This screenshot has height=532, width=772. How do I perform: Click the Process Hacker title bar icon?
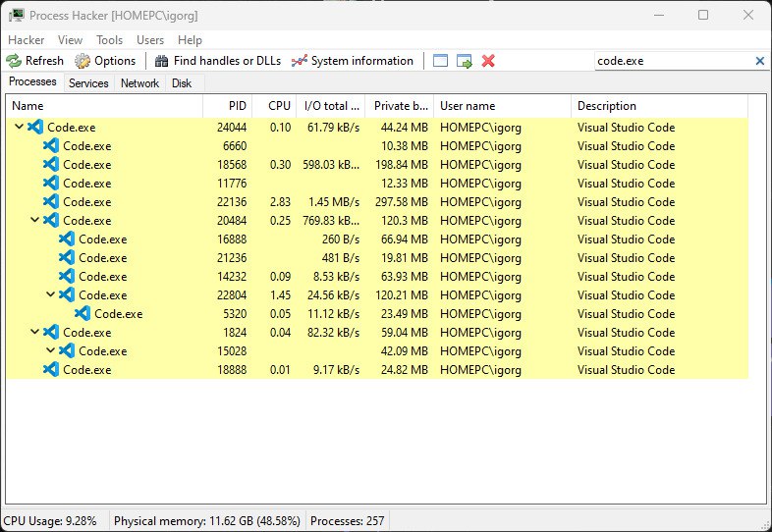point(16,16)
